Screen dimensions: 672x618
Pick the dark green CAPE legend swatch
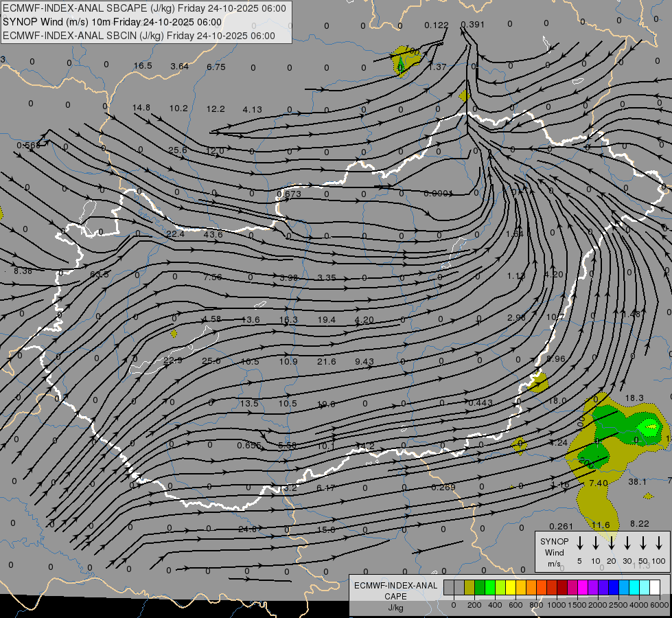(480, 588)
